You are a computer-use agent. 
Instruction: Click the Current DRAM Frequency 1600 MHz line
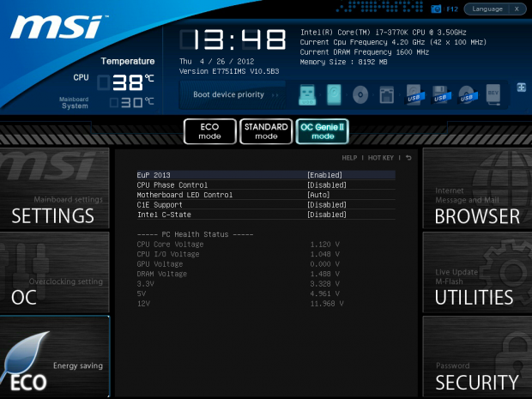point(365,51)
